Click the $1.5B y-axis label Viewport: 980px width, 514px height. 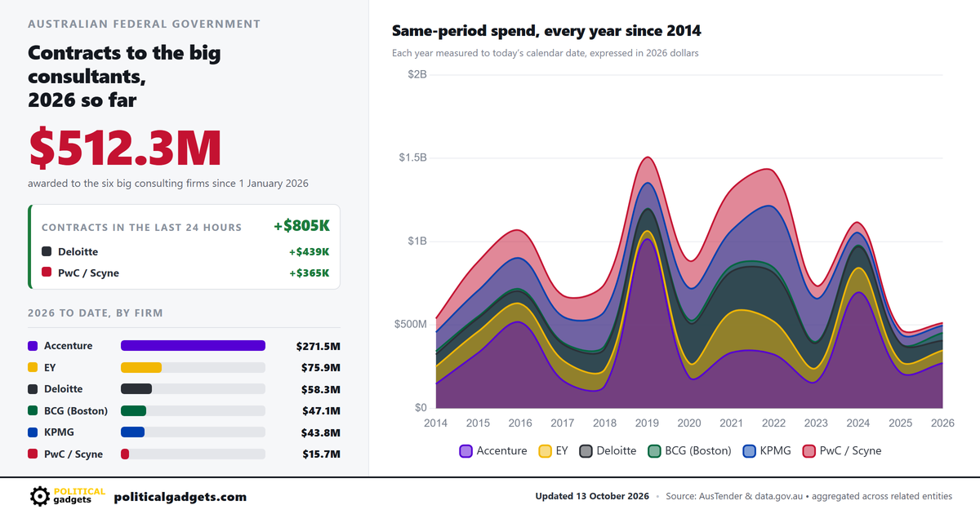pos(412,157)
